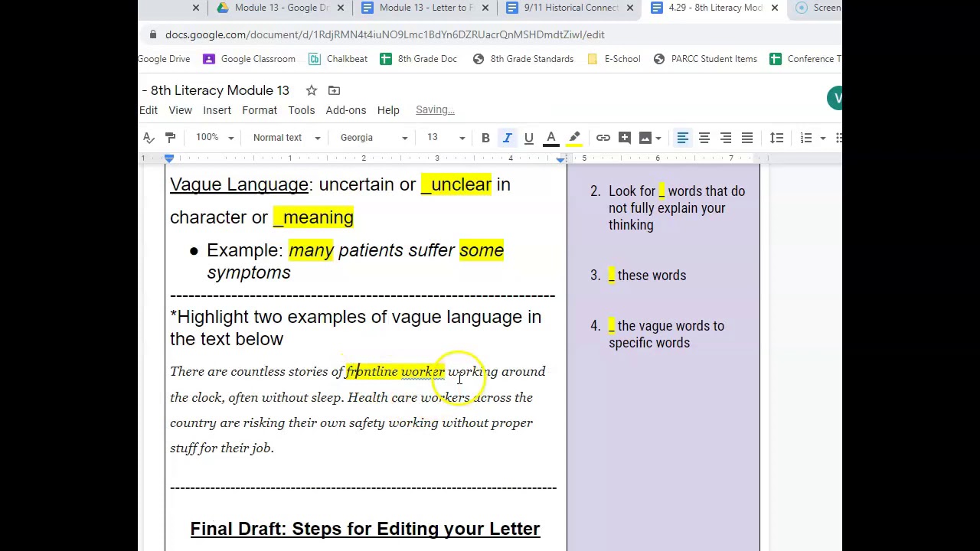Screen dimensions: 980x551
Task: Toggle bold formatting
Action: coord(485,138)
